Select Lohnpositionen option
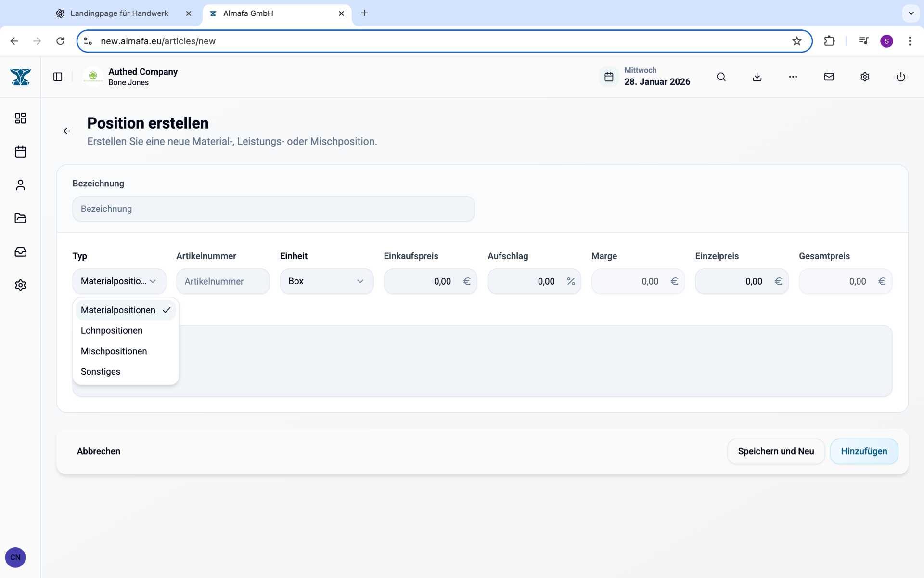This screenshot has width=924, height=578. pos(126,330)
